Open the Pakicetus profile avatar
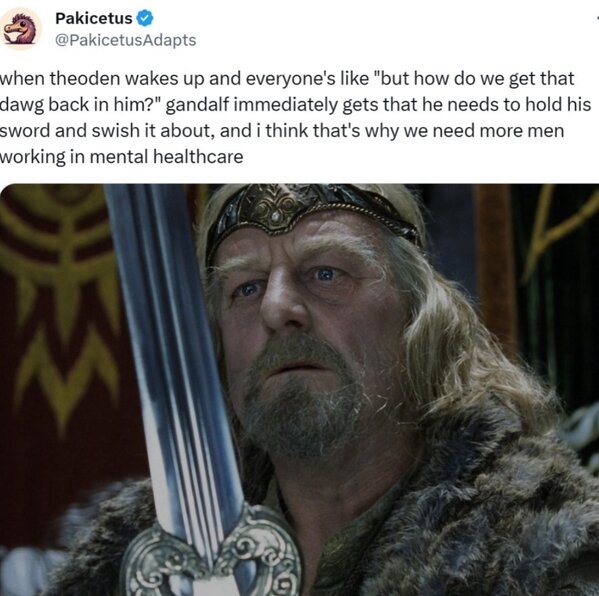The width and height of the screenshot is (599, 596). tap(20, 29)
